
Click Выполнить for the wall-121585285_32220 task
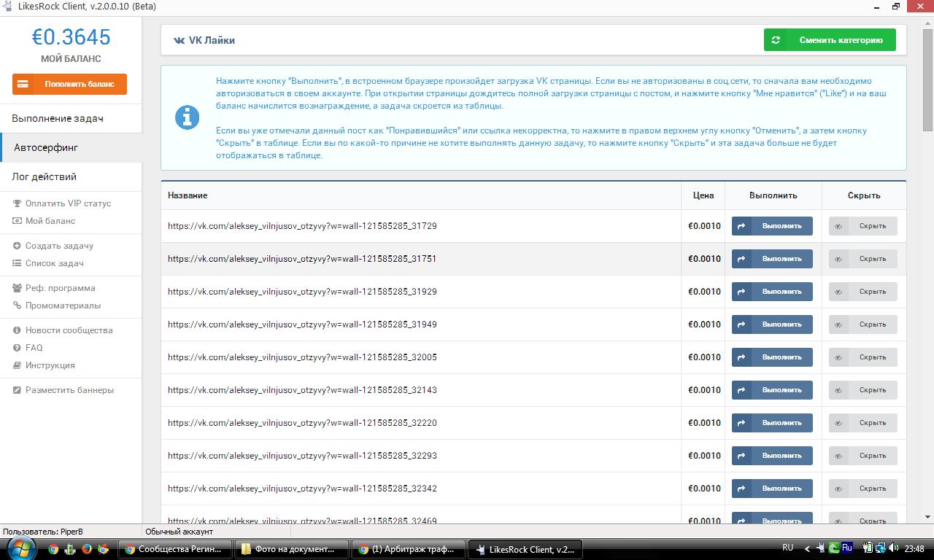click(x=772, y=423)
